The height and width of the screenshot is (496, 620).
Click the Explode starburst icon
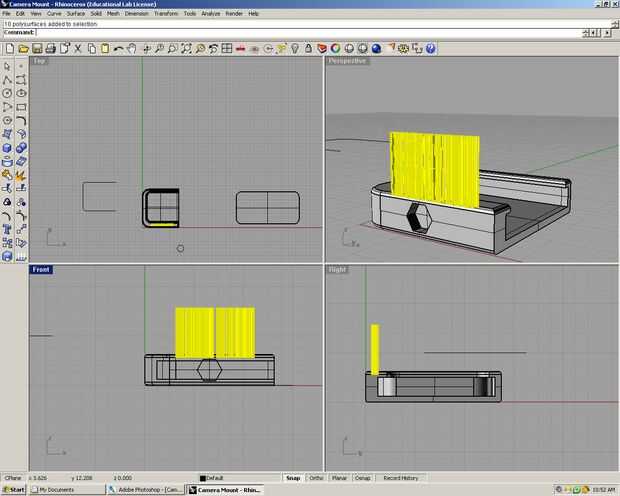click(x=21, y=175)
